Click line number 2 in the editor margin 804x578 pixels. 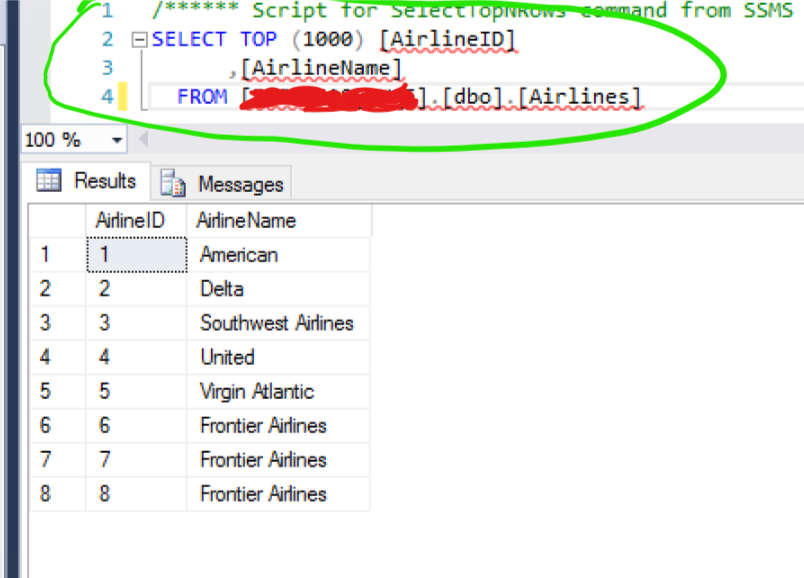107,40
